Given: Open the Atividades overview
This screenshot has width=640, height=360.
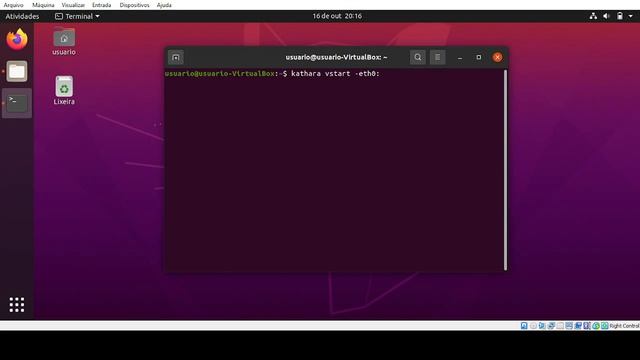Looking at the screenshot, I should (x=22, y=16).
